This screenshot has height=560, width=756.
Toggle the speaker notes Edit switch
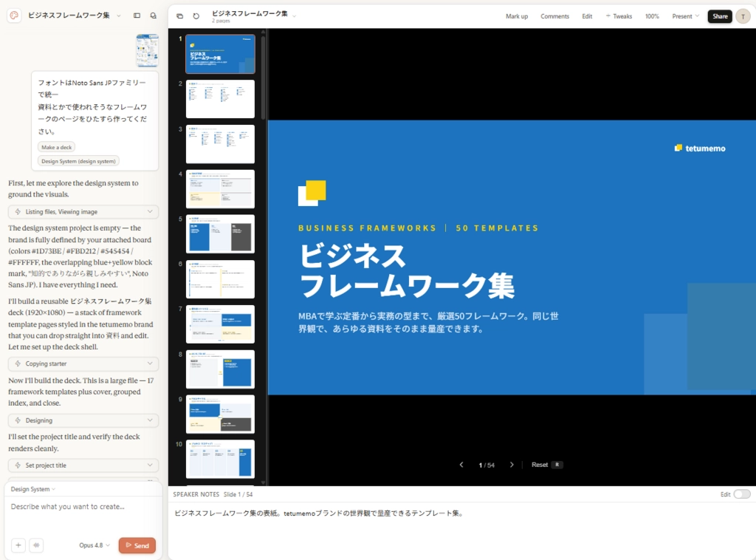coord(741,494)
